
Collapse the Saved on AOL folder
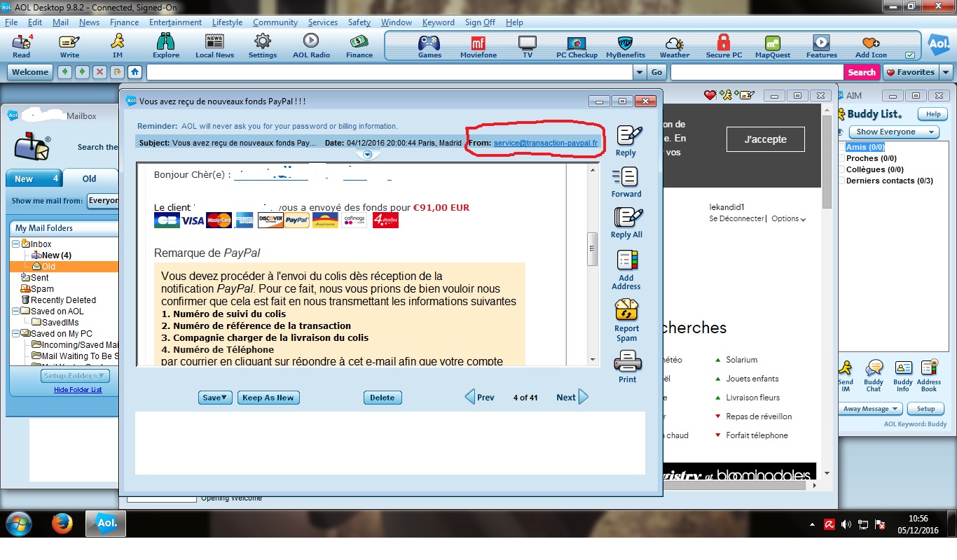pyautogui.click(x=15, y=311)
